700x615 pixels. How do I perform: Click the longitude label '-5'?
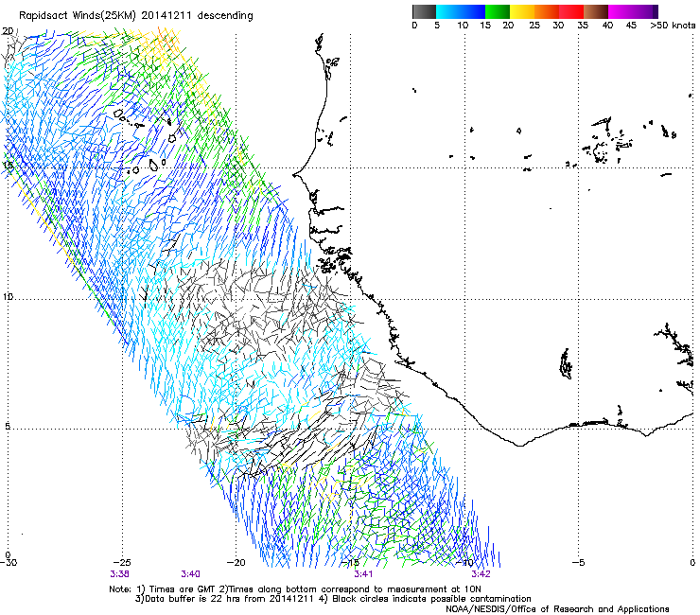tap(579, 563)
